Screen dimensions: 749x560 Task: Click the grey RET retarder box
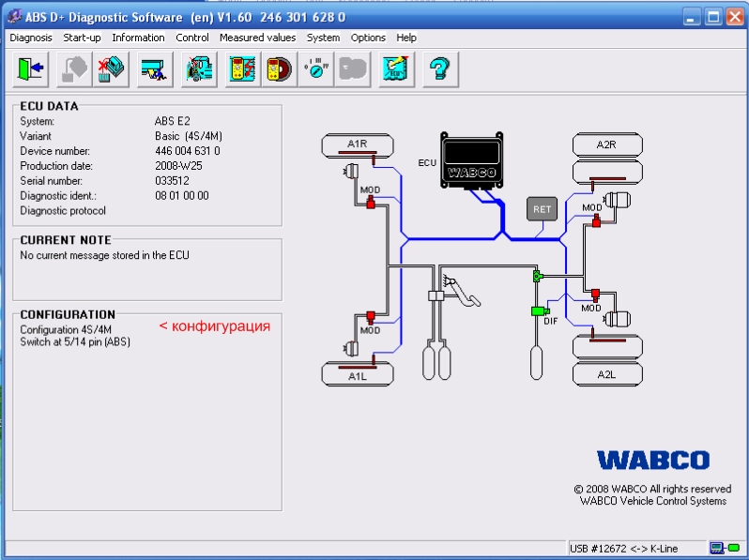(x=543, y=209)
